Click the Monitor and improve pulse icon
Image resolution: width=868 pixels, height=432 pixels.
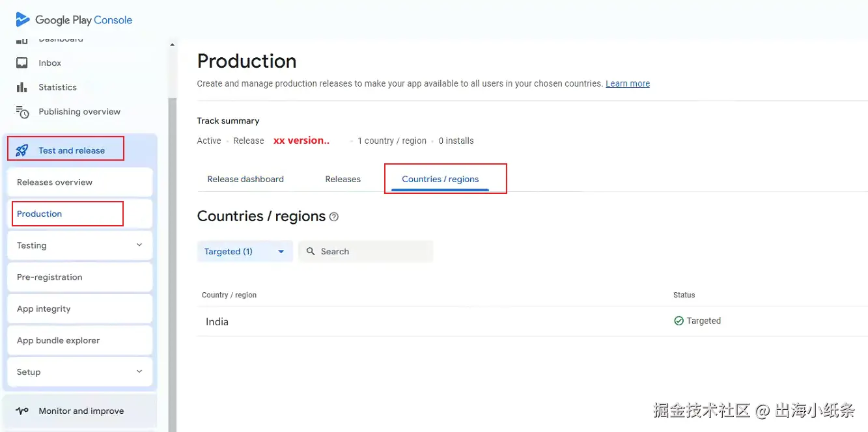pos(22,411)
